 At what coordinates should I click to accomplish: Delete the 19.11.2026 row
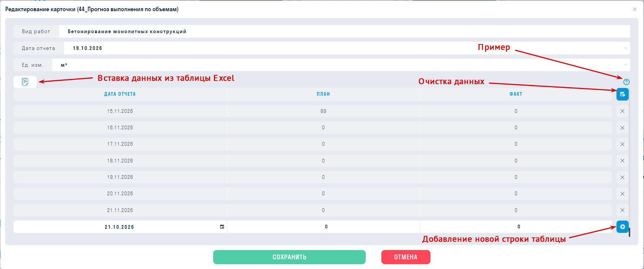click(622, 177)
